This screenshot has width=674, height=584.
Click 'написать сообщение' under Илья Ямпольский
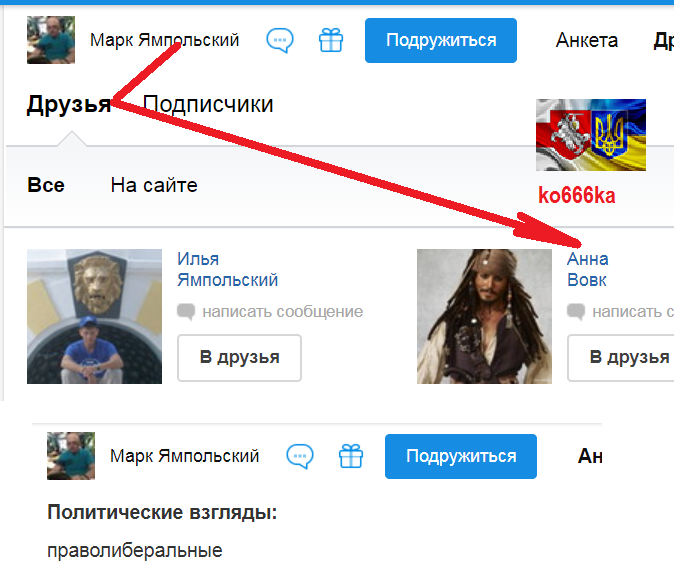(281, 312)
